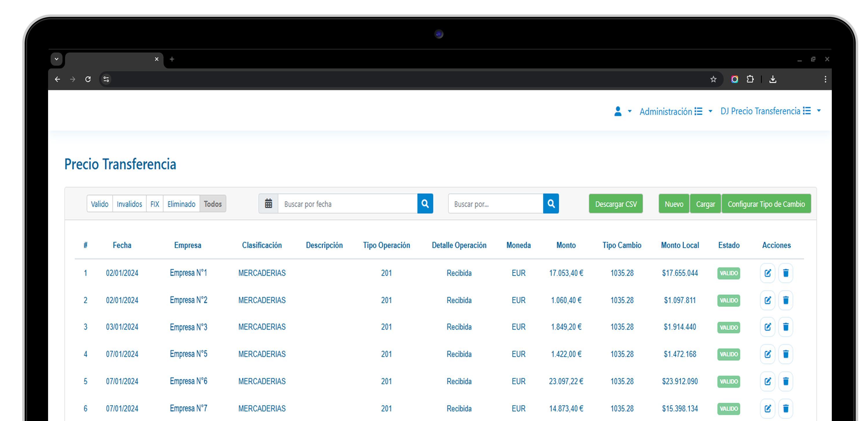868x421 pixels.
Task: Toggle the Invalidos filter option
Action: coord(129,204)
